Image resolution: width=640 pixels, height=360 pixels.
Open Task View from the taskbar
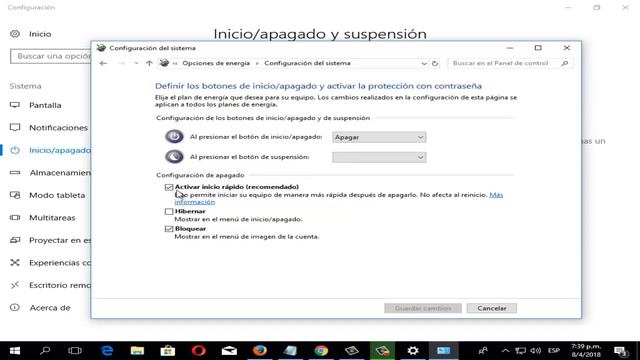[75, 351]
